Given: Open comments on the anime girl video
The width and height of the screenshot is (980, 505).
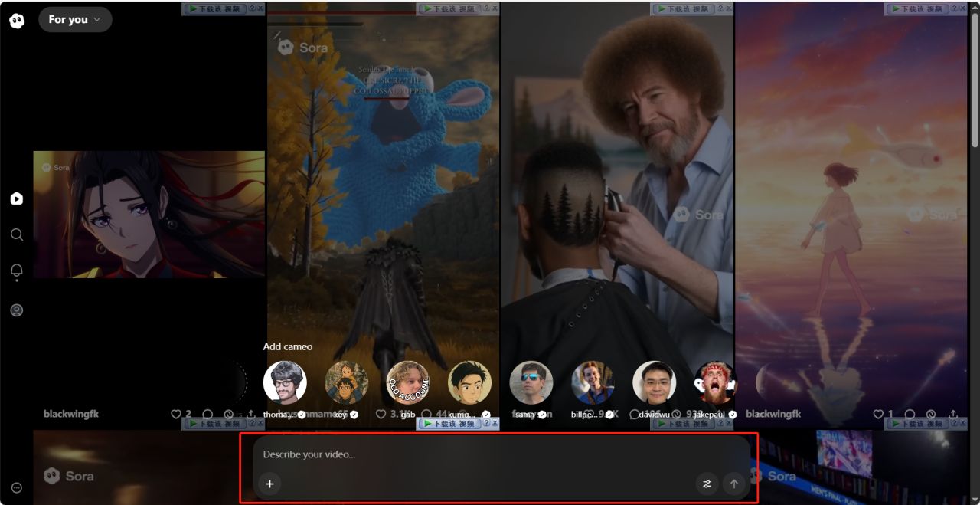Looking at the screenshot, I should (207, 414).
